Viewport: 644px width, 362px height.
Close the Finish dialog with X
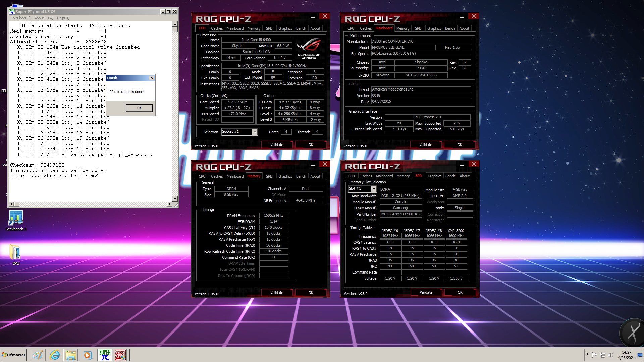click(x=152, y=78)
